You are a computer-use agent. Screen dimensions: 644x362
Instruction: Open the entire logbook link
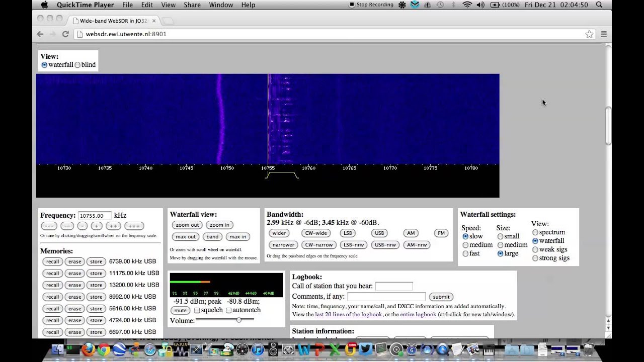click(x=418, y=314)
